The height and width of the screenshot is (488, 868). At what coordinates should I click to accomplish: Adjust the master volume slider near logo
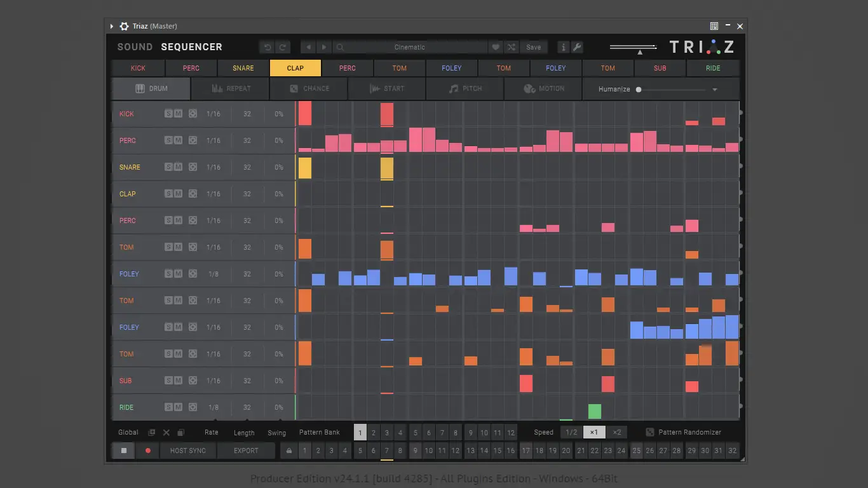click(x=639, y=51)
